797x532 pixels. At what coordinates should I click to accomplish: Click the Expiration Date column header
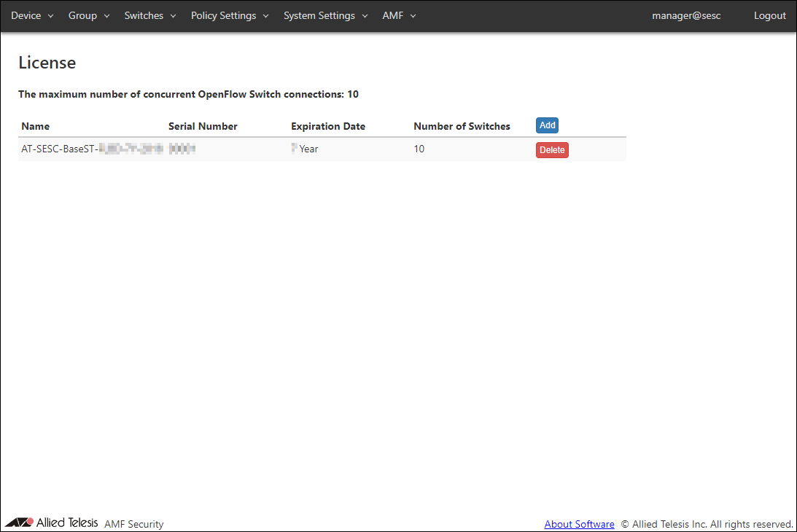(x=328, y=126)
